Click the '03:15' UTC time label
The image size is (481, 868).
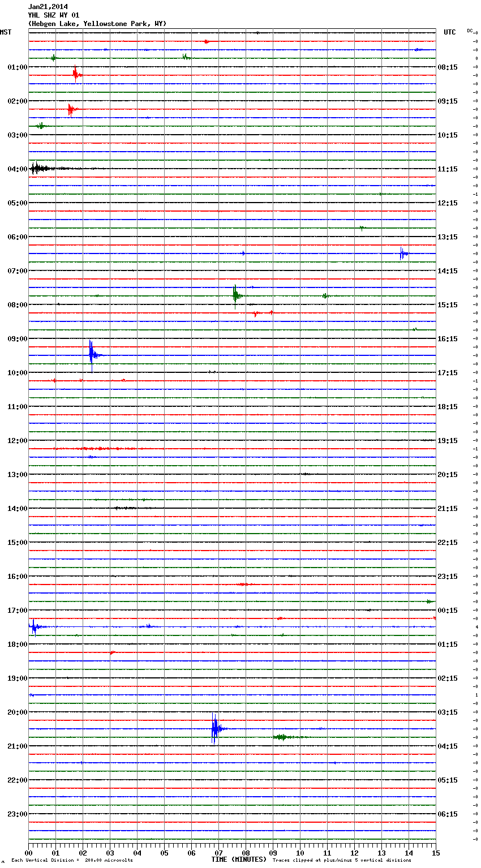448,712
